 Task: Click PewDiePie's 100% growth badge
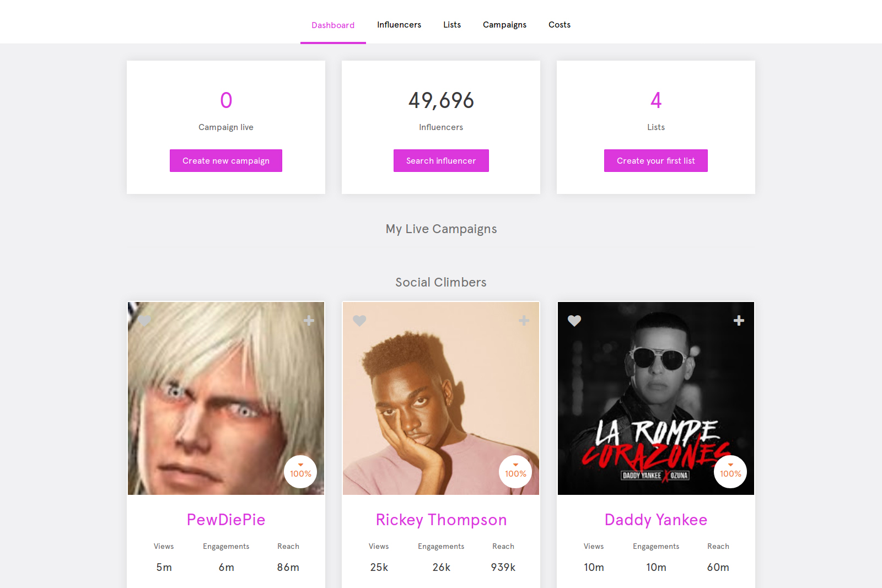(300, 472)
